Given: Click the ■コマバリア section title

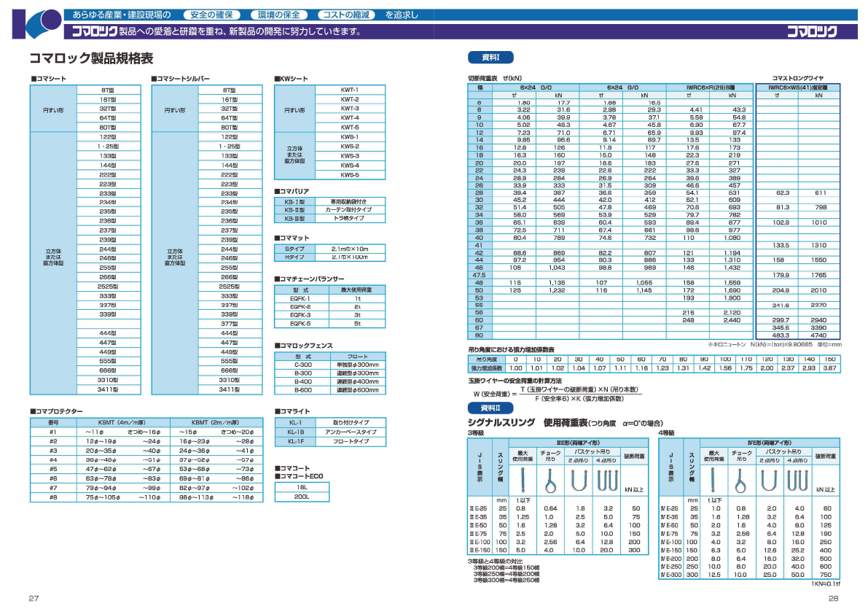Looking at the screenshot, I should (292, 191).
